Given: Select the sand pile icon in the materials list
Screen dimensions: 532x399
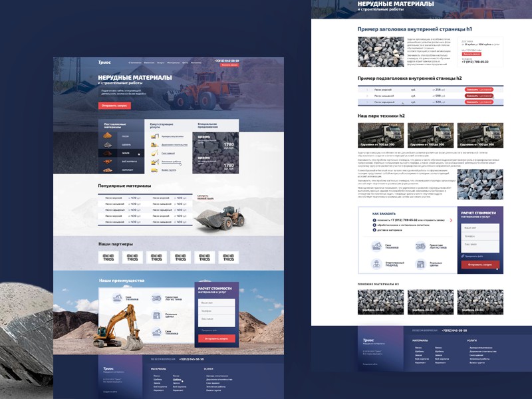Looking at the screenshot, I should coord(107,136).
